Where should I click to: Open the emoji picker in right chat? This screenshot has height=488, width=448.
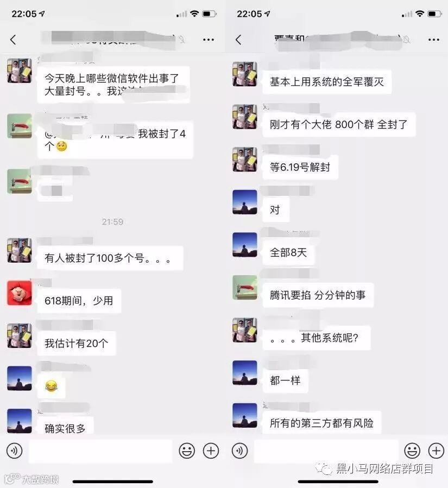[x=412, y=451]
